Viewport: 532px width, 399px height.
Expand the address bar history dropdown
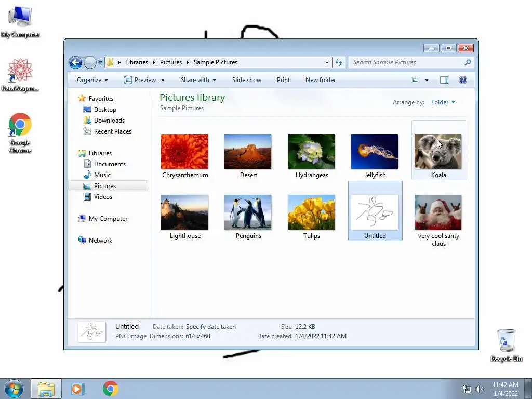(x=327, y=62)
